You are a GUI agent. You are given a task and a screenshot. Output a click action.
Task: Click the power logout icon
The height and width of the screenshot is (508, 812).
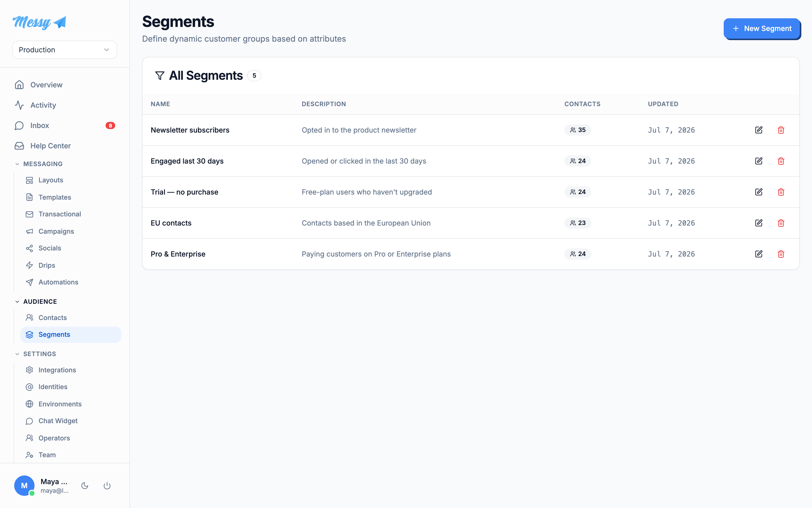point(107,485)
